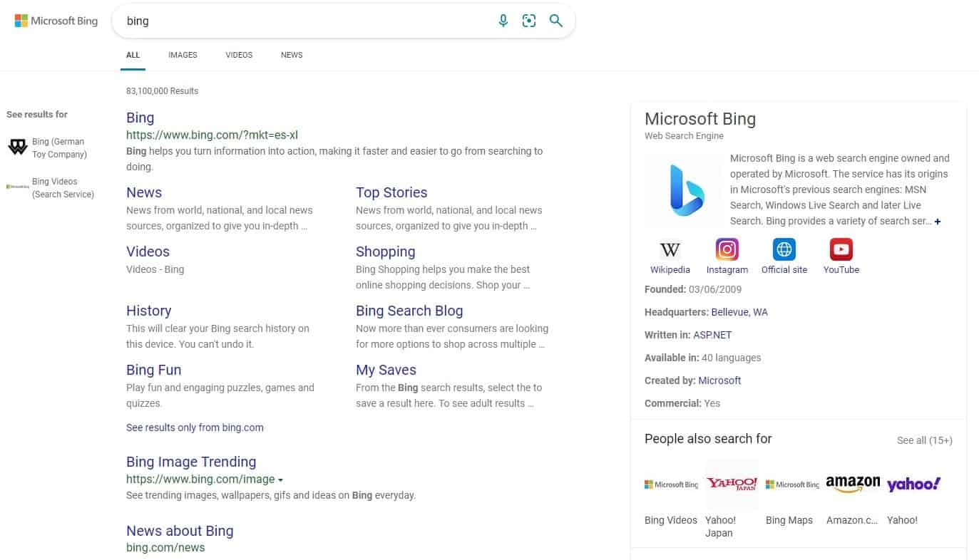Screen dimensions: 979x560
Task: Submit search with the magnifier icon
Action: (556, 21)
